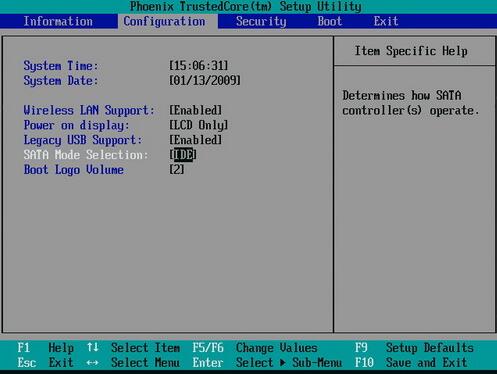Switch to the Security tab
The height and width of the screenshot is (374, 497).
261,21
